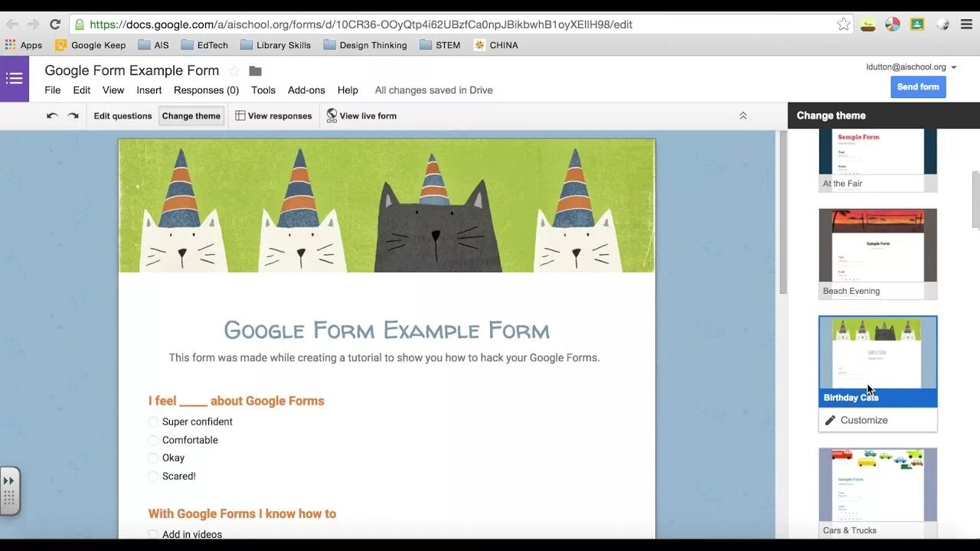Open the Add-ons menu
This screenshot has height=551, width=980.
coord(306,90)
